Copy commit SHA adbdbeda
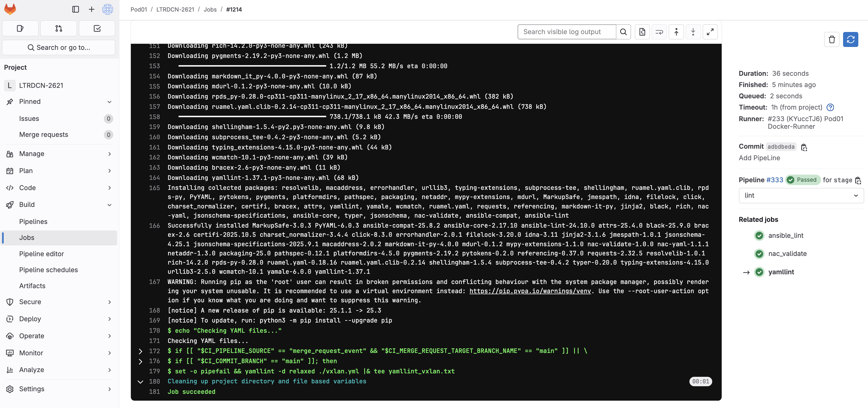Viewport: 868px width, 408px height. [804, 147]
